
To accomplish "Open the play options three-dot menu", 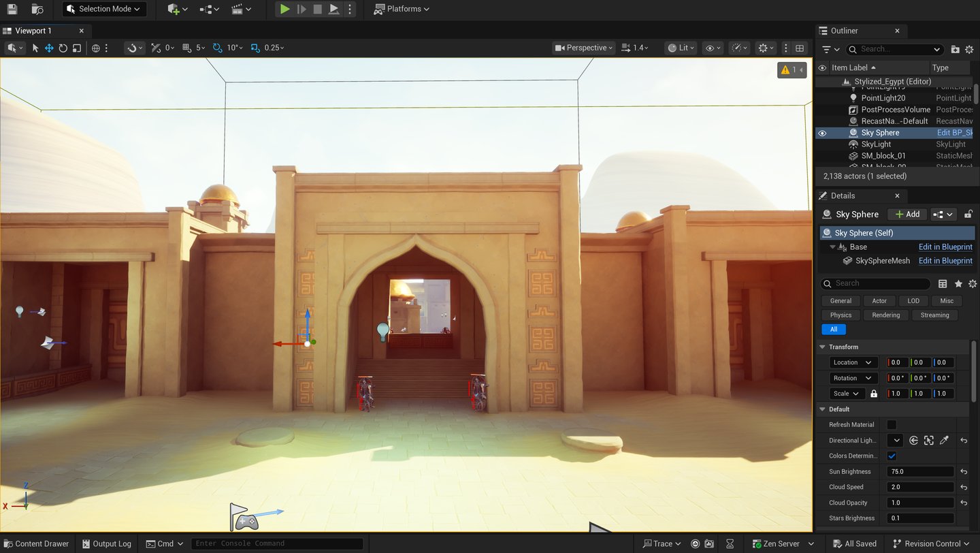I will pyautogui.click(x=350, y=9).
